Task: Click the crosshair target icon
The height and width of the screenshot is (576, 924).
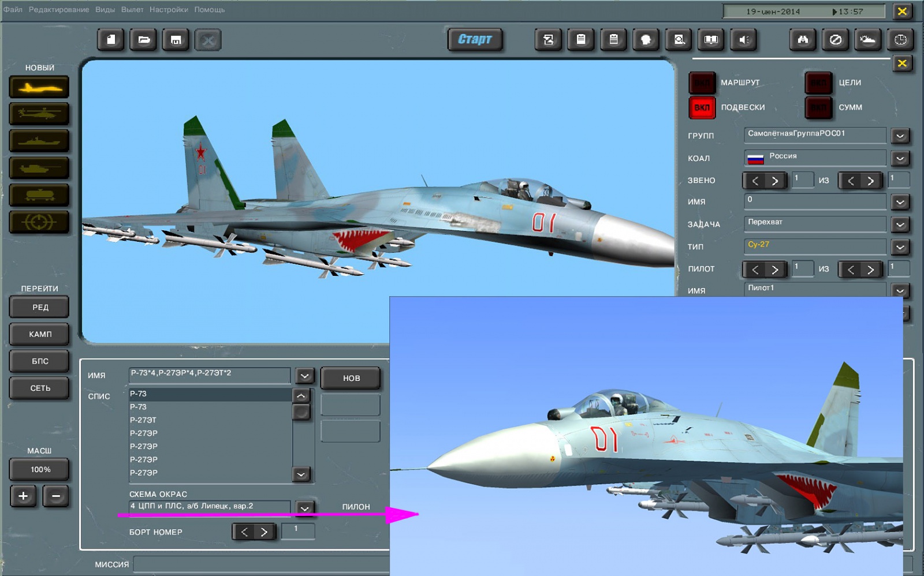Action: click(39, 222)
